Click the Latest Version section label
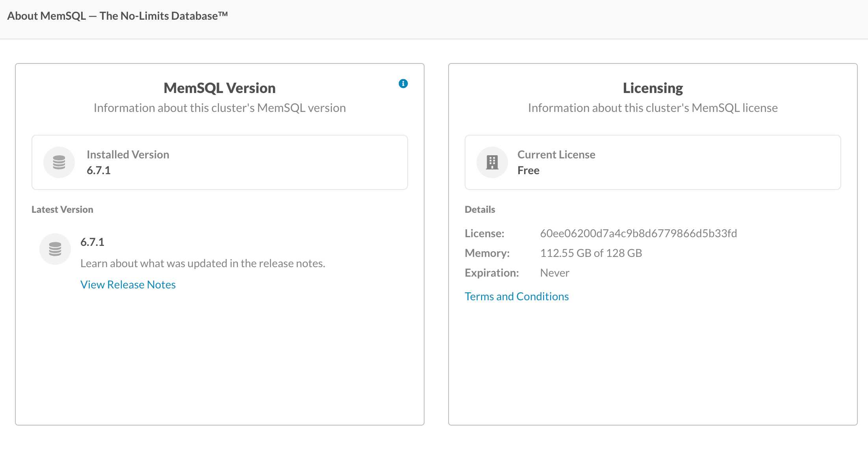This screenshot has height=450, width=868. pos(62,209)
